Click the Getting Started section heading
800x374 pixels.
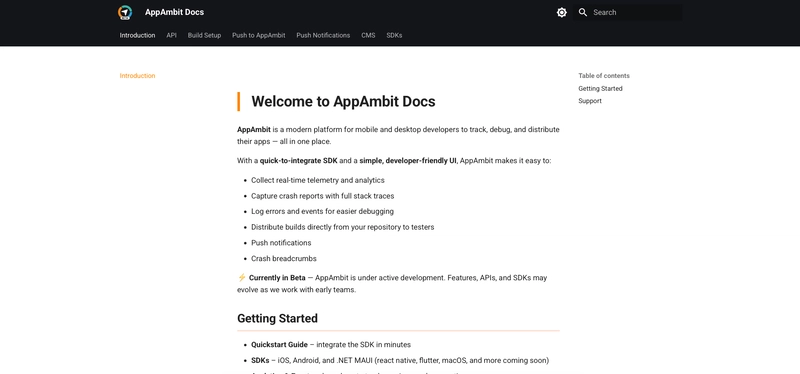coord(277,318)
